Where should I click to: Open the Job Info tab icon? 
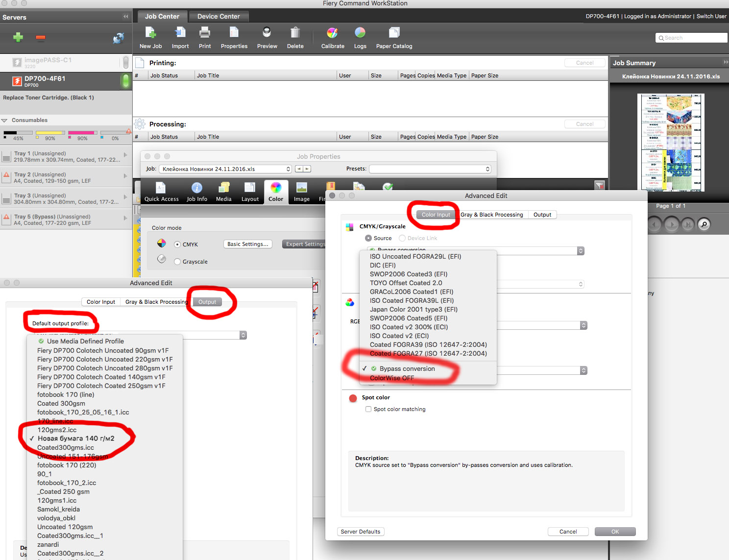[197, 192]
